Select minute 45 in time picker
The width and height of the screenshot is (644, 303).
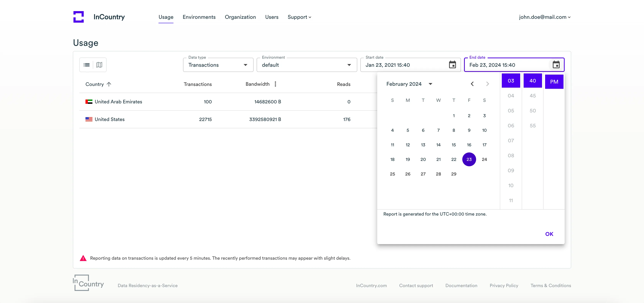532,96
